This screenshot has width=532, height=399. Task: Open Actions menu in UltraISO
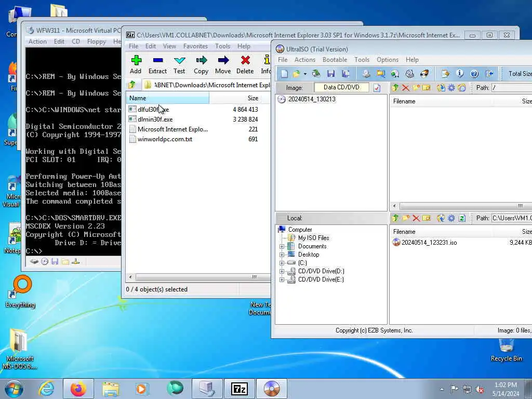304,60
